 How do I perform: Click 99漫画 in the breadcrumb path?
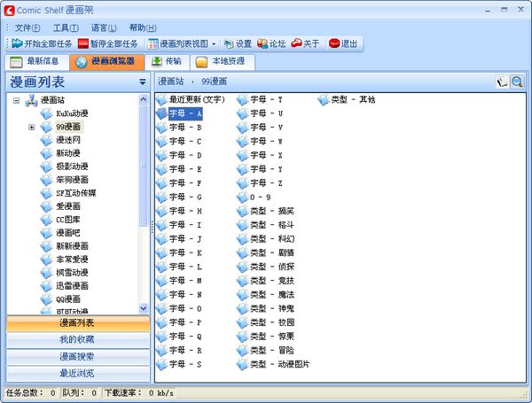coord(214,81)
